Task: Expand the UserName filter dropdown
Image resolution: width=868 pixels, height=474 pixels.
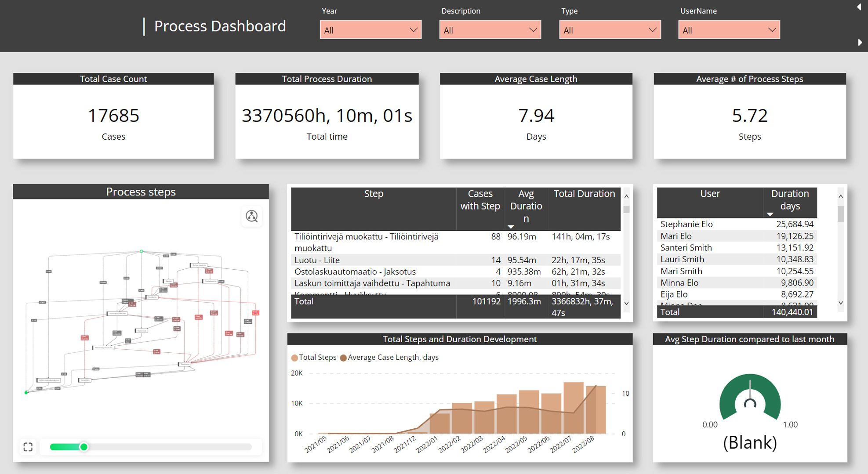Action: pos(729,30)
